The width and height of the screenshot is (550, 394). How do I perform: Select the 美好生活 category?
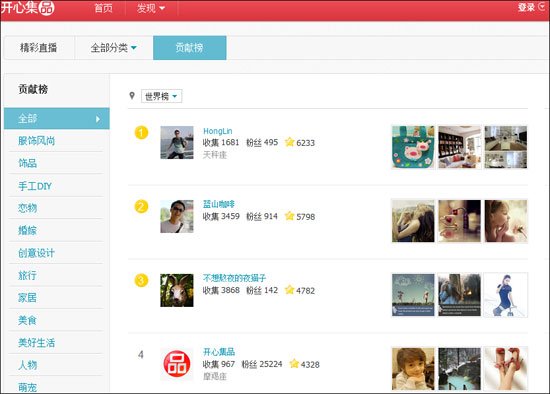[x=36, y=343]
